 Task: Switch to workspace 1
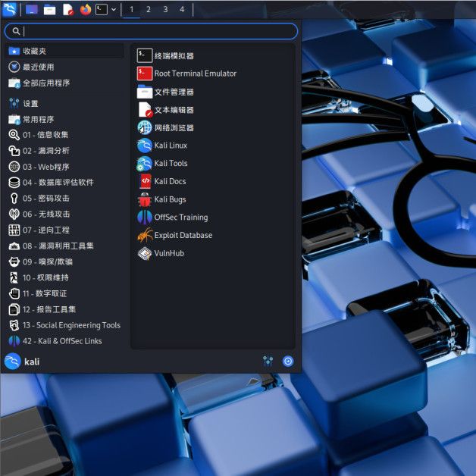[x=131, y=10]
